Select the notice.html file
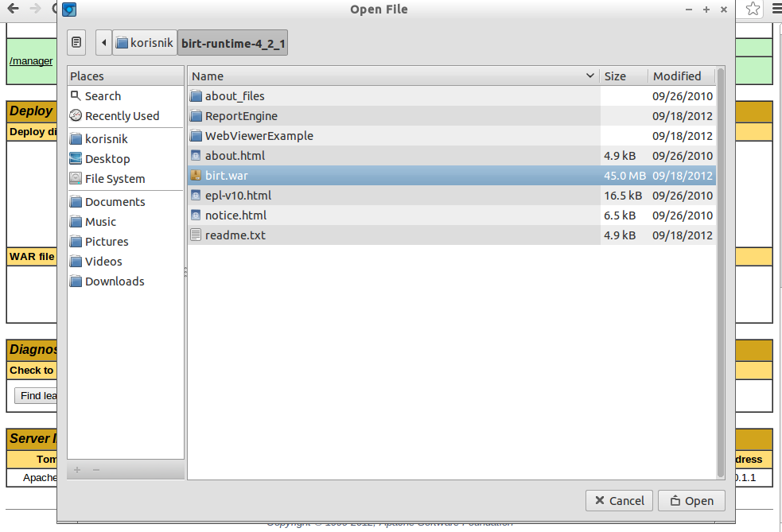The width and height of the screenshot is (782, 532). pyautogui.click(x=452, y=216)
